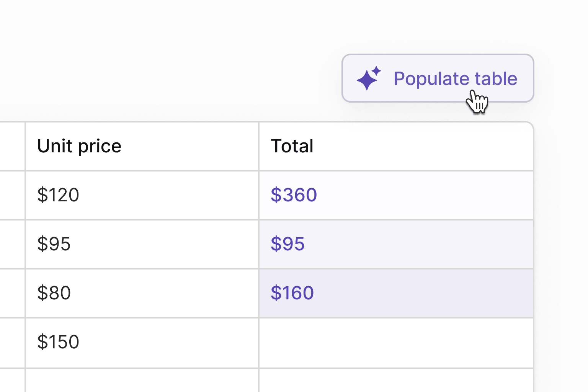
Task: Click the purple $360 generated value
Action: [x=293, y=195]
